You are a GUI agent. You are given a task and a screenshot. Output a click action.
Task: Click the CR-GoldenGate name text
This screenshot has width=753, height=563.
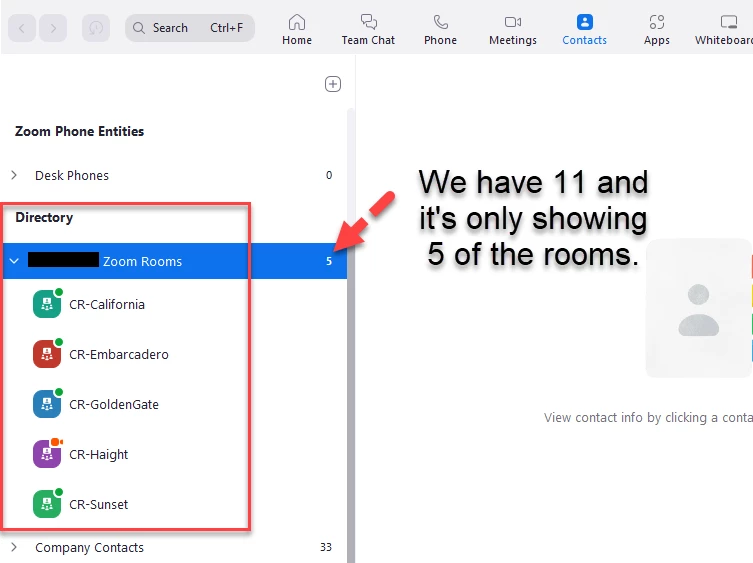pos(114,404)
